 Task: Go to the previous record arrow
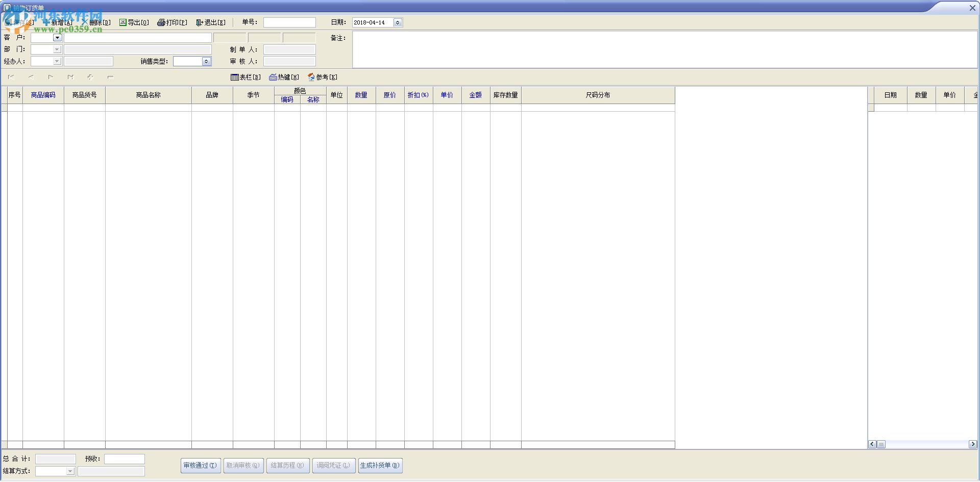pyautogui.click(x=31, y=77)
